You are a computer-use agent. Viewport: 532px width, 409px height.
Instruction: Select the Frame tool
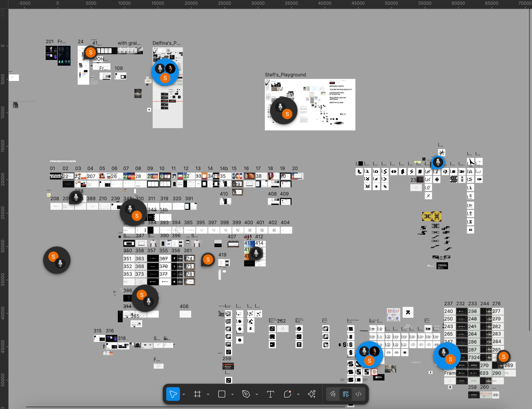coord(198,394)
